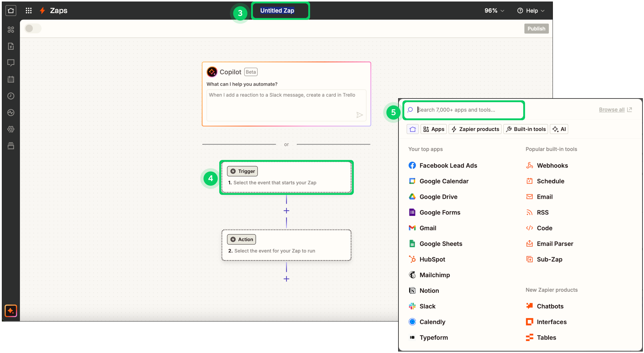Open Copilot via the orange sparkle icon

tap(11, 311)
